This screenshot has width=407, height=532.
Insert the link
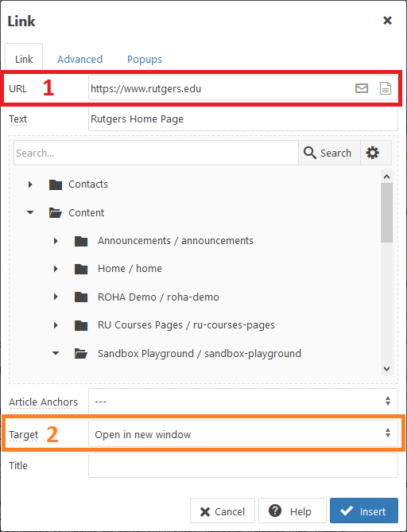364,511
